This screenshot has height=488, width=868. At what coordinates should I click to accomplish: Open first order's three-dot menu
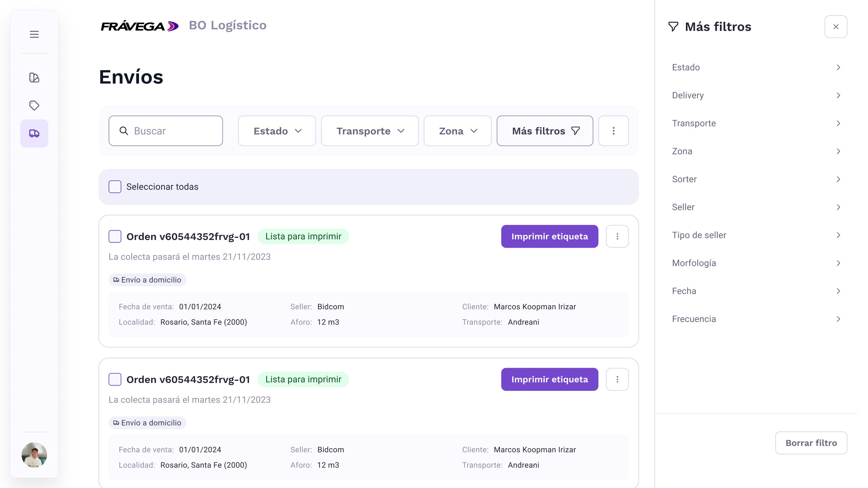pyautogui.click(x=617, y=236)
